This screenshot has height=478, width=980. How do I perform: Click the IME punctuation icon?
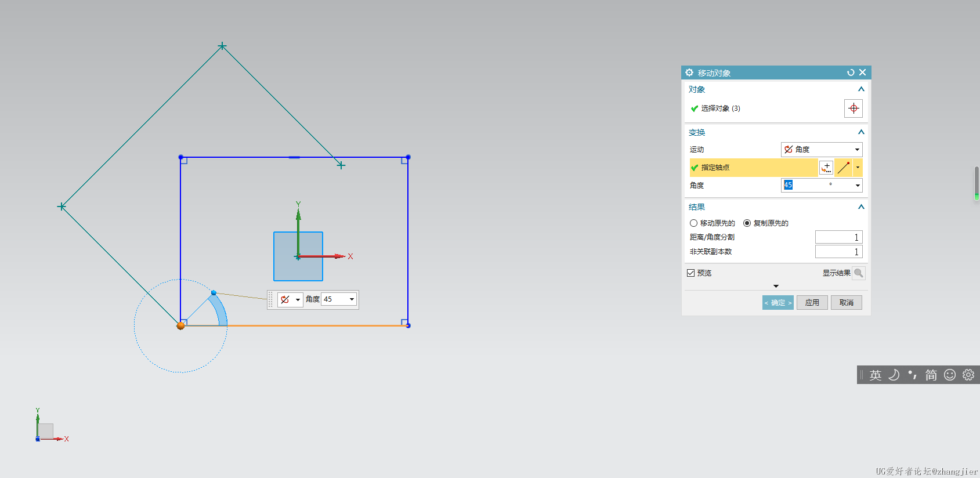point(913,375)
